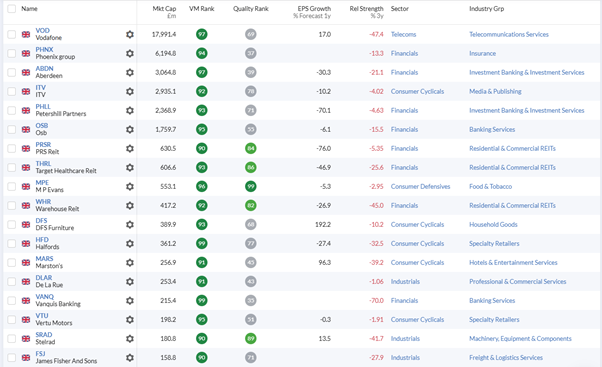Screen dimensions: 602x367
Task: Follow the Food & Tobacco industry group link
Action: [x=490, y=187]
